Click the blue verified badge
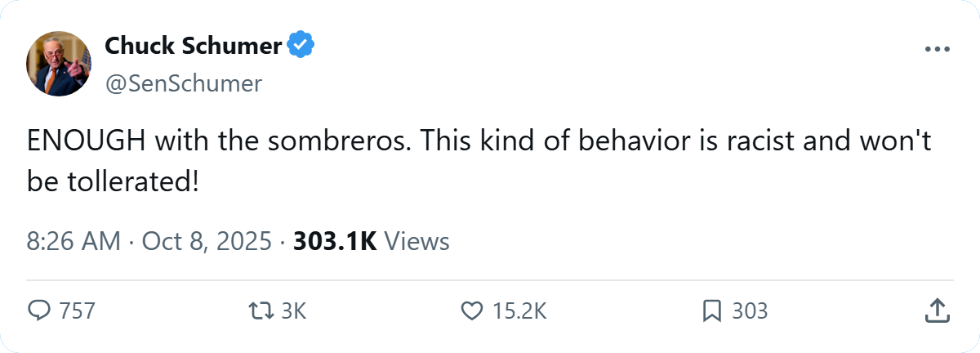Image resolution: width=980 pixels, height=353 pixels. pyautogui.click(x=301, y=46)
